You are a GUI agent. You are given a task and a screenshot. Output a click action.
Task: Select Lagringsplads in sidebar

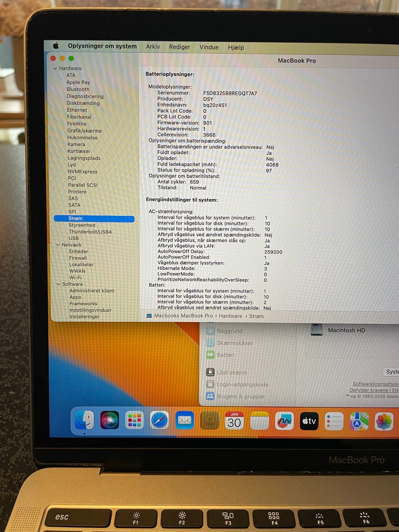click(84, 158)
